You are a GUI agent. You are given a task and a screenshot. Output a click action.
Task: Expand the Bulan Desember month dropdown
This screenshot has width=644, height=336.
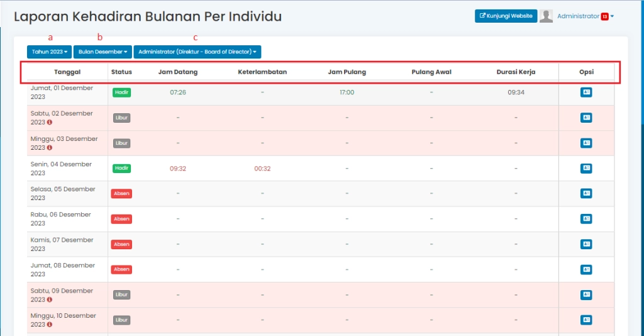click(103, 52)
